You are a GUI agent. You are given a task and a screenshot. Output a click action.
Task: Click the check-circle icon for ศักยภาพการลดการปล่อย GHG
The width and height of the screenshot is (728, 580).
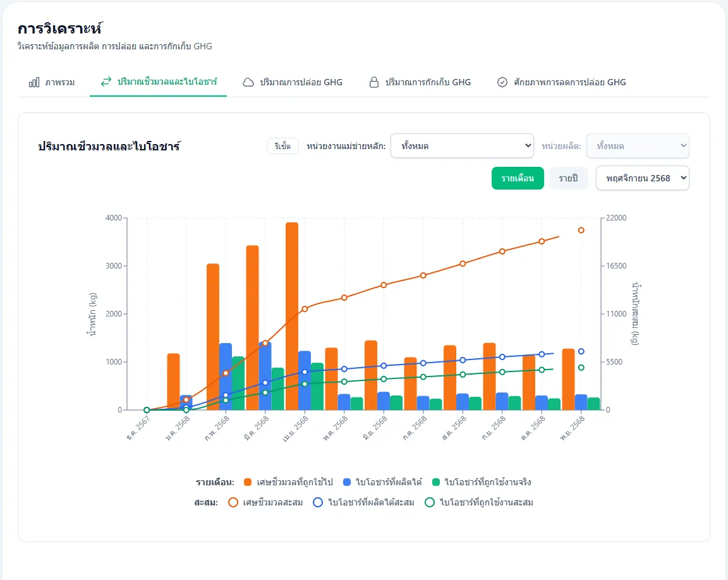502,82
